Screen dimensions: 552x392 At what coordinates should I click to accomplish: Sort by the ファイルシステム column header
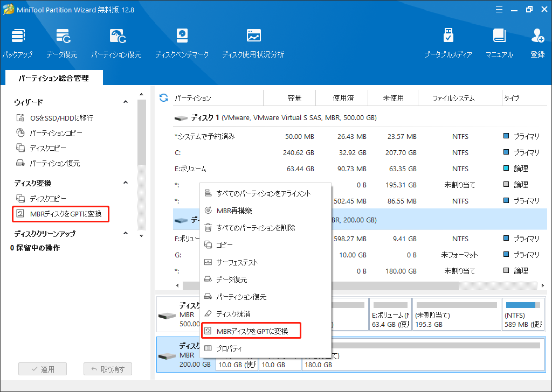[x=460, y=98]
